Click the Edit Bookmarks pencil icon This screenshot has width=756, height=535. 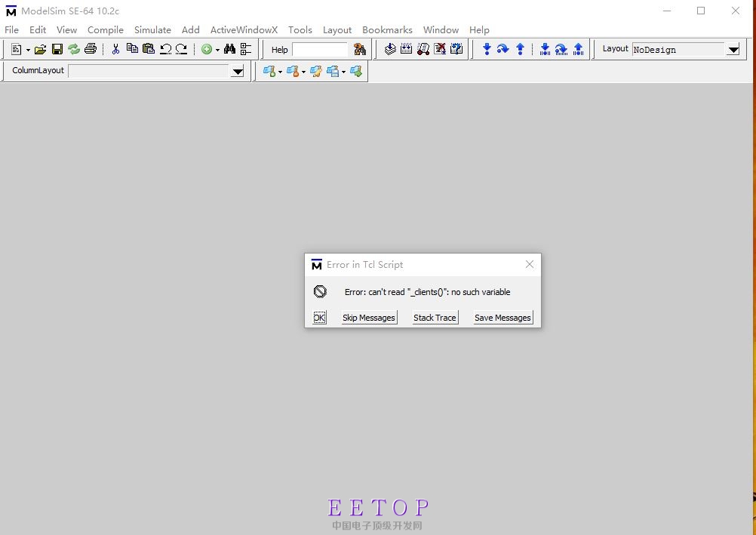(x=316, y=72)
